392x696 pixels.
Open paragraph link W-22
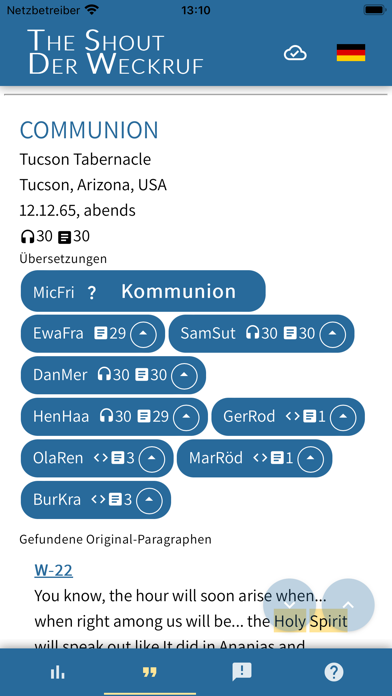[53, 570]
